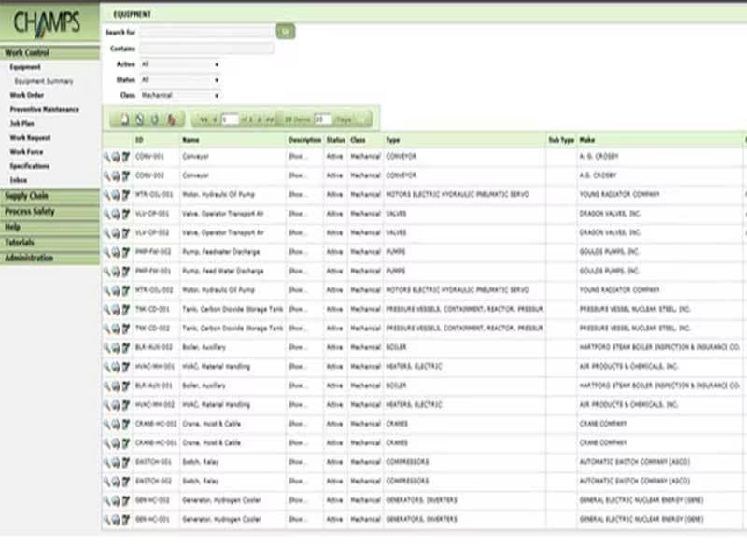Click edit icon in VLV-OP-001 row

126,214
